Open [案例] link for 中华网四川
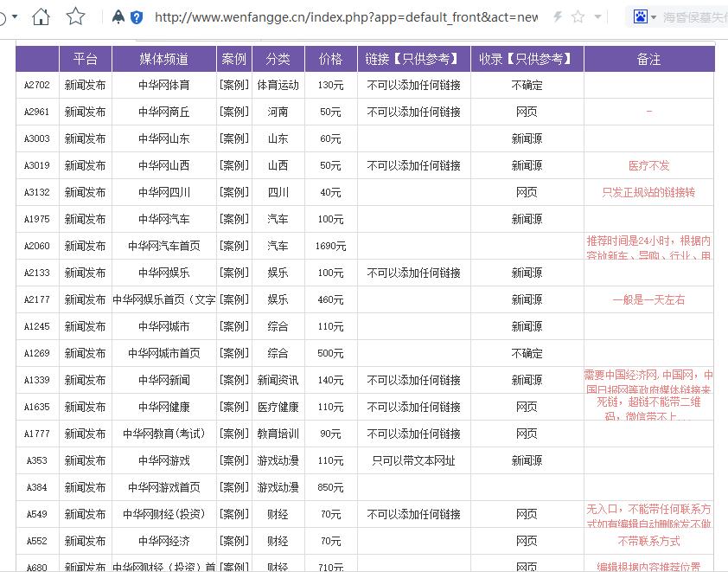 point(234,192)
